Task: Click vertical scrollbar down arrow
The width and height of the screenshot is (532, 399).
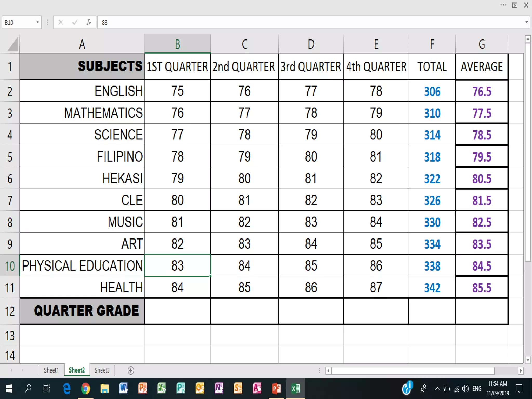Action: pyautogui.click(x=528, y=360)
